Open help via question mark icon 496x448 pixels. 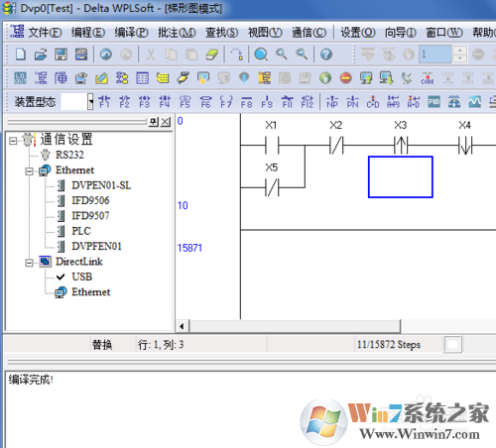pos(326,55)
